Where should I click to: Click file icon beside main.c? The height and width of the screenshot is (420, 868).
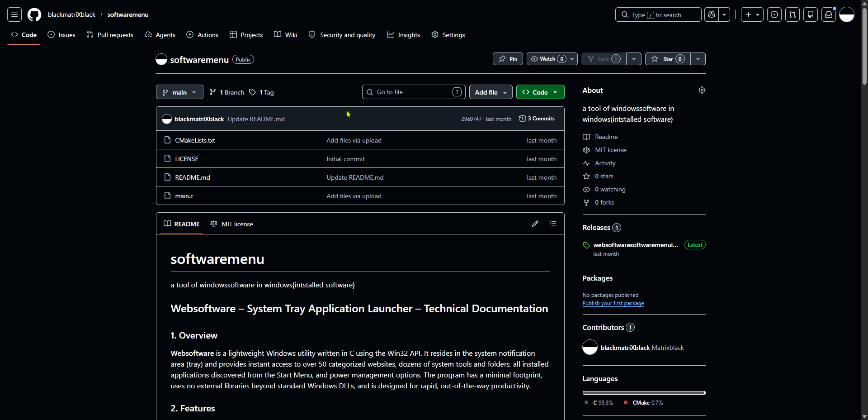[167, 196]
